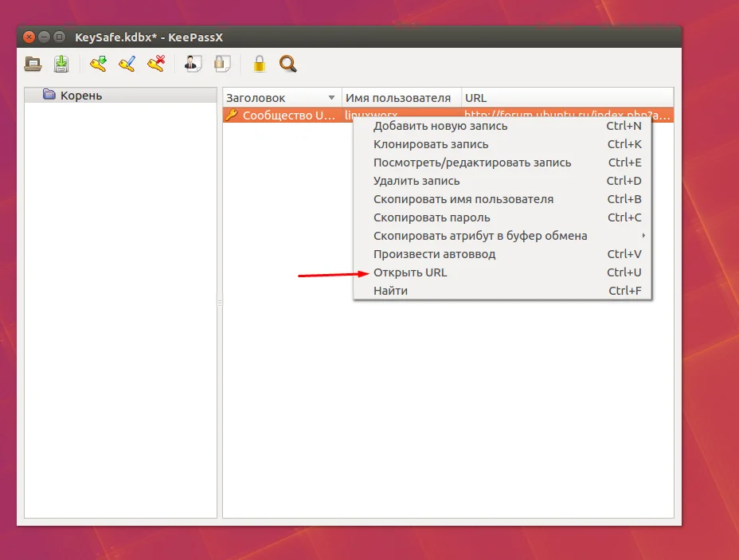Choose Найти in context menu

(x=502, y=291)
